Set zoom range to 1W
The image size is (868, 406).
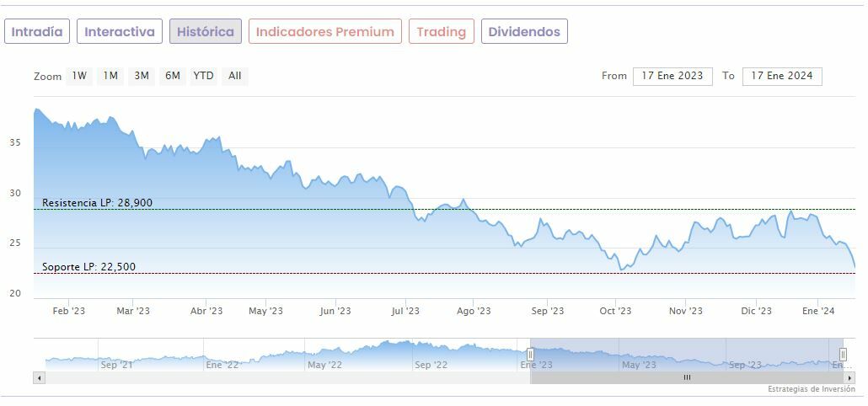point(79,76)
